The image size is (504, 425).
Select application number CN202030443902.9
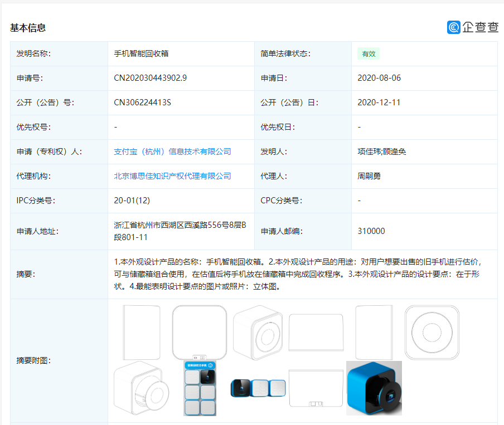[150, 78]
